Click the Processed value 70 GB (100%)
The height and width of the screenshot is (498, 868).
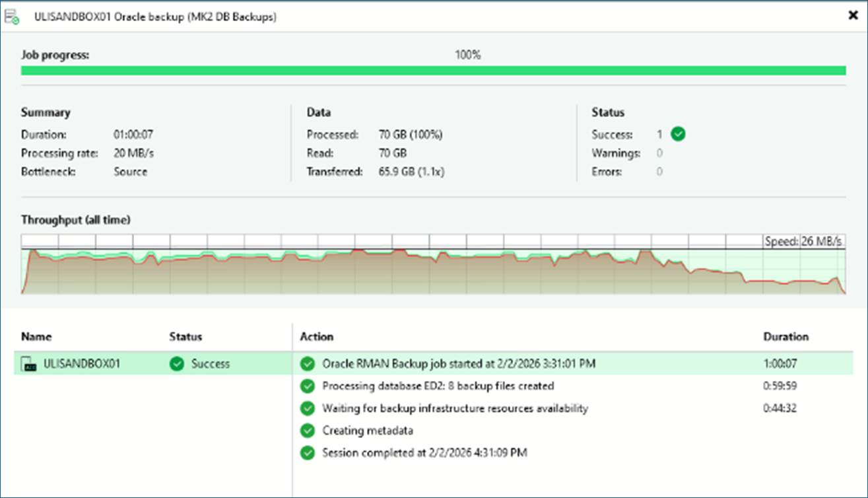[x=411, y=135]
